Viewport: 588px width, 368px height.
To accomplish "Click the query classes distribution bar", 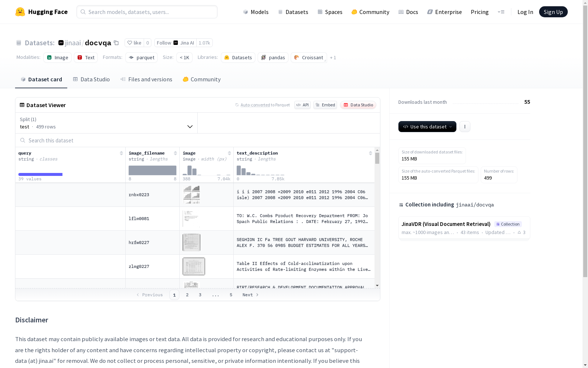I will point(40,174).
